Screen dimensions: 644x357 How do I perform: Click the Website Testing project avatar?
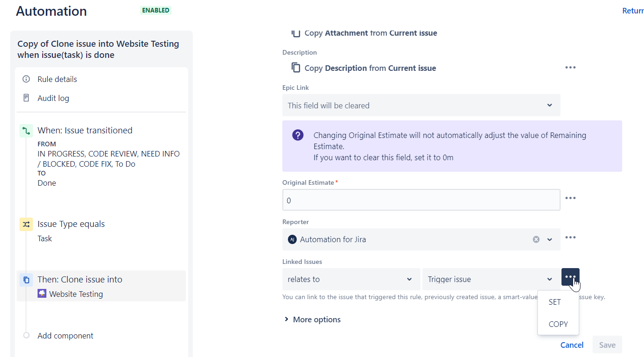(x=42, y=294)
